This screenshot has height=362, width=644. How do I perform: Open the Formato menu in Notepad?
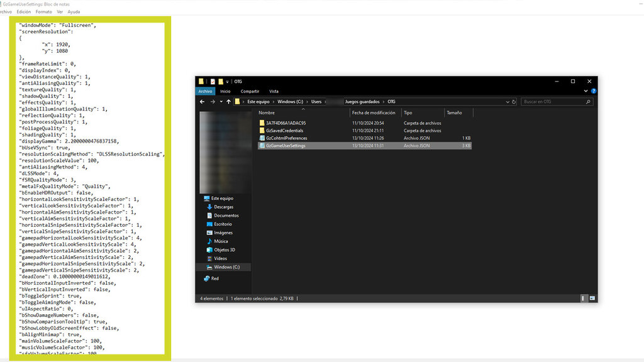click(44, 12)
